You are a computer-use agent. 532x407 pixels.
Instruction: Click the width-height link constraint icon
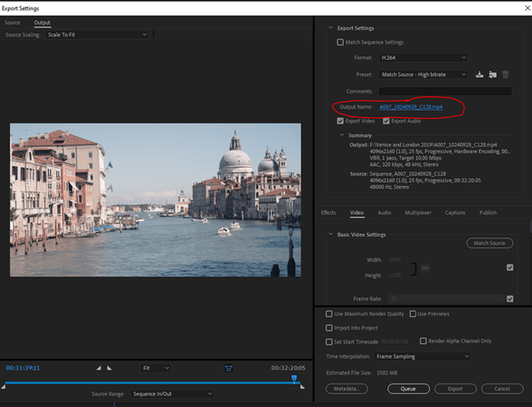(x=425, y=267)
